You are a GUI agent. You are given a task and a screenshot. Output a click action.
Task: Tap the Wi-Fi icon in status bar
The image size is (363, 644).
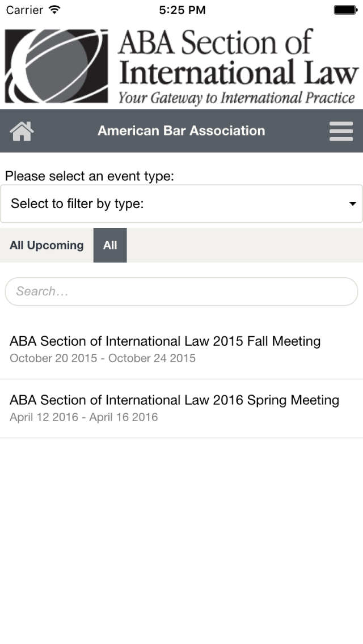pyautogui.click(x=54, y=10)
